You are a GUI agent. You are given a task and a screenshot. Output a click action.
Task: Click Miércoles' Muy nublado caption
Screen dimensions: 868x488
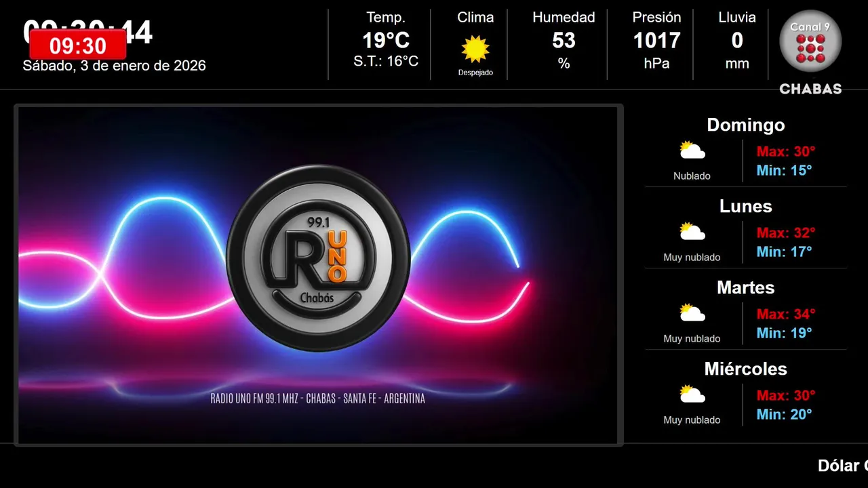692,420
